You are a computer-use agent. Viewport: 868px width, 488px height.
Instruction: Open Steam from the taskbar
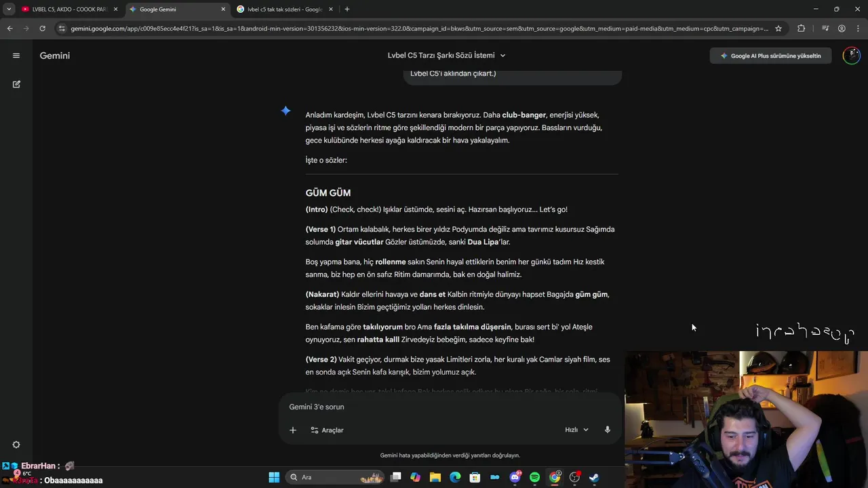pyautogui.click(x=594, y=477)
